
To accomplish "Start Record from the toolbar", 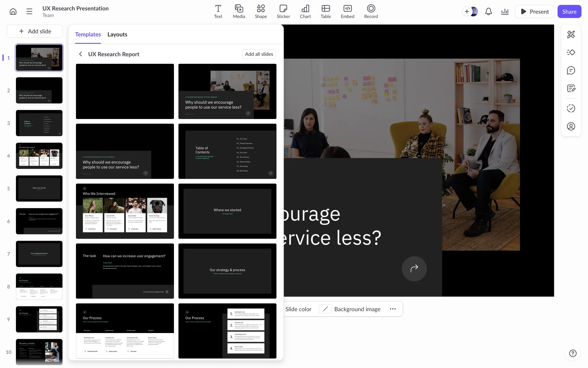I will pos(371,12).
